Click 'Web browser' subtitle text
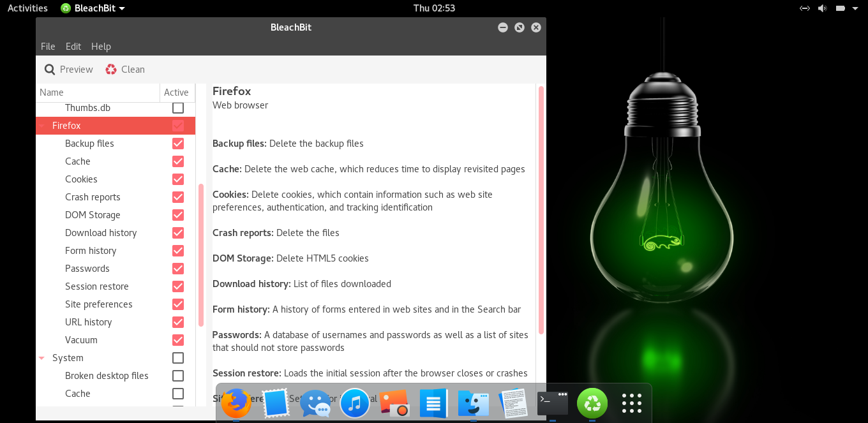Image resolution: width=868 pixels, height=423 pixels. (240, 105)
